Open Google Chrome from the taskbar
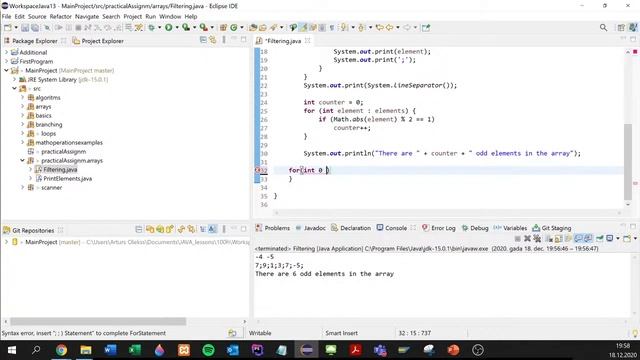The image size is (640, 360). coord(61,350)
